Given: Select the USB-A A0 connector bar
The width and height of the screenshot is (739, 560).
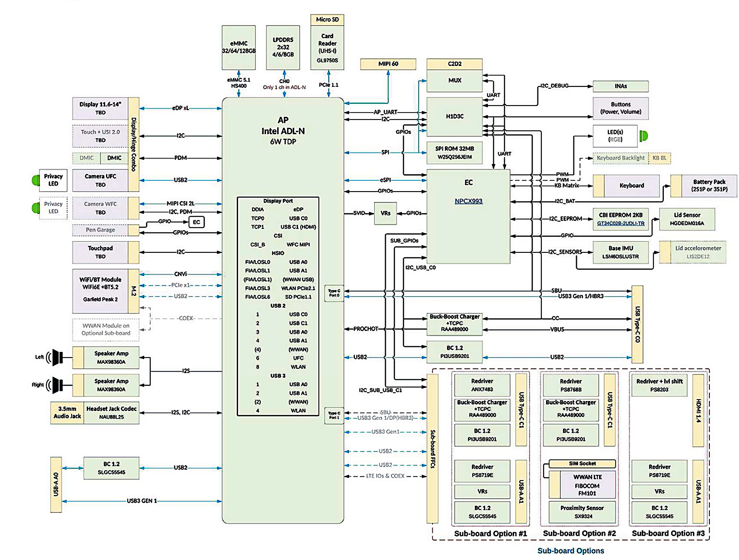Looking at the screenshot, I should coord(56,484).
